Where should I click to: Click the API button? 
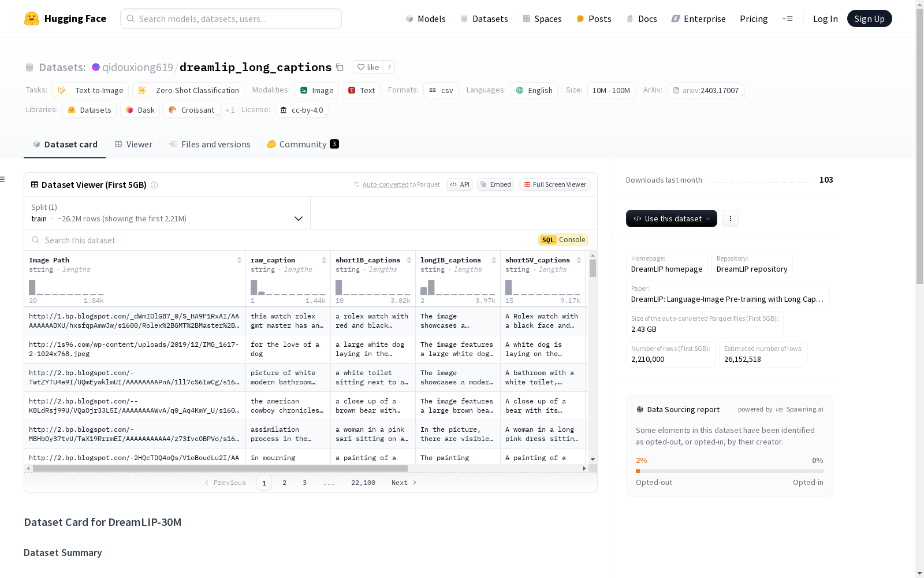tap(460, 184)
